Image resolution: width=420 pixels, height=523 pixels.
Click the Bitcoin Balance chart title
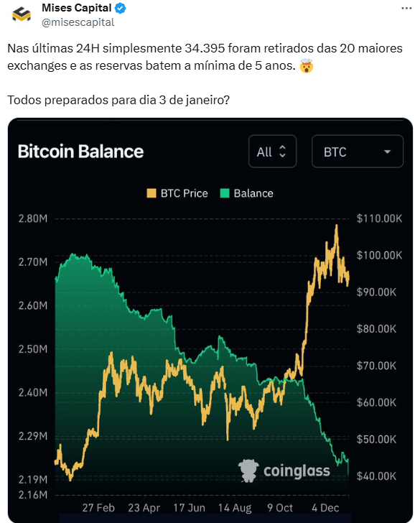click(x=80, y=152)
